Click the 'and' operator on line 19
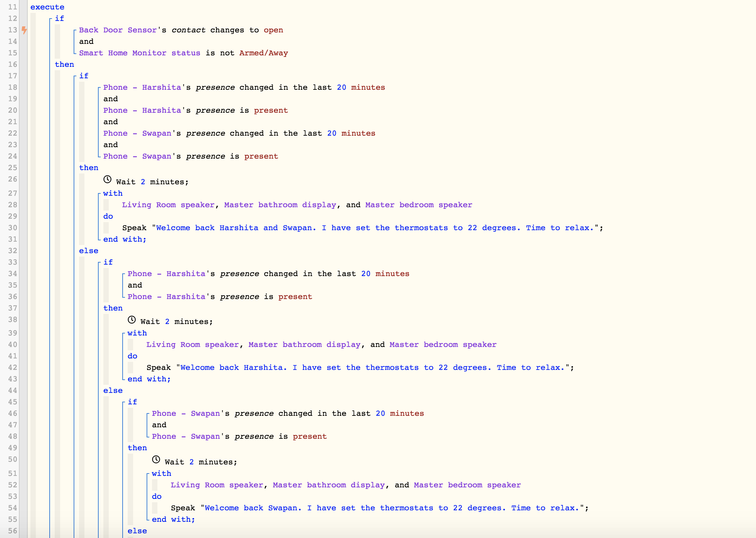This screenshot has height=538, width=756. (x=111, y=99)
